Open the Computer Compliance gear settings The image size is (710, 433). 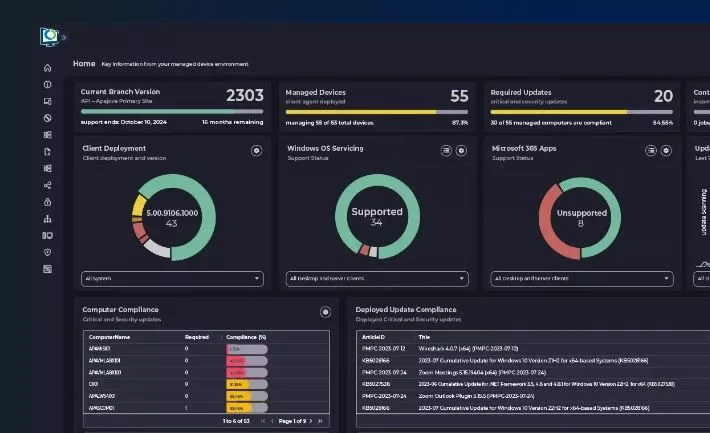pos(325,312)
